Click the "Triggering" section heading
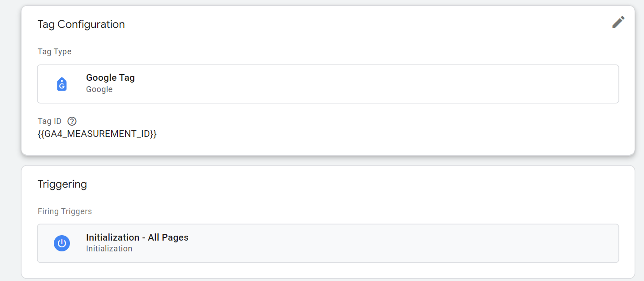 tap(62, 184)
